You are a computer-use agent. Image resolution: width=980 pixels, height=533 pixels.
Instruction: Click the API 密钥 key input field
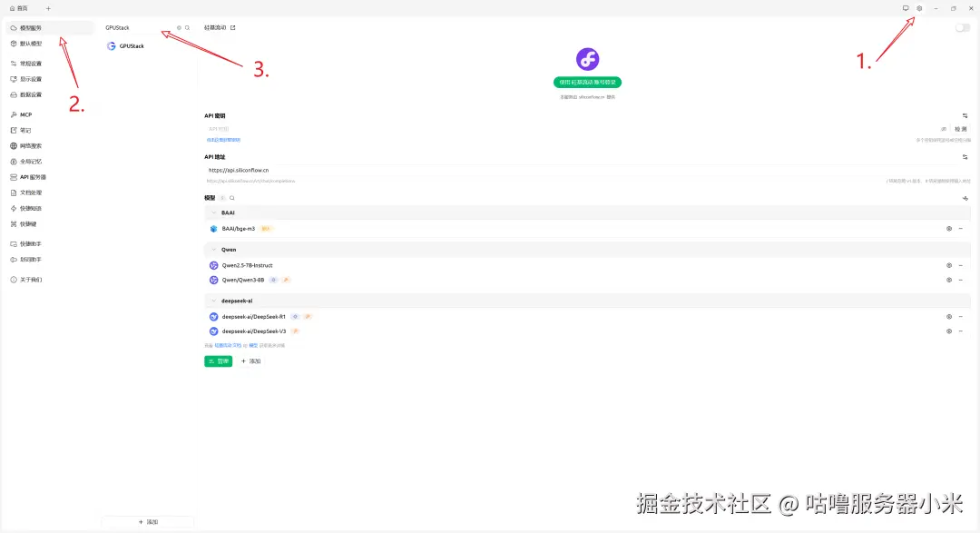(x=572, y=129)
